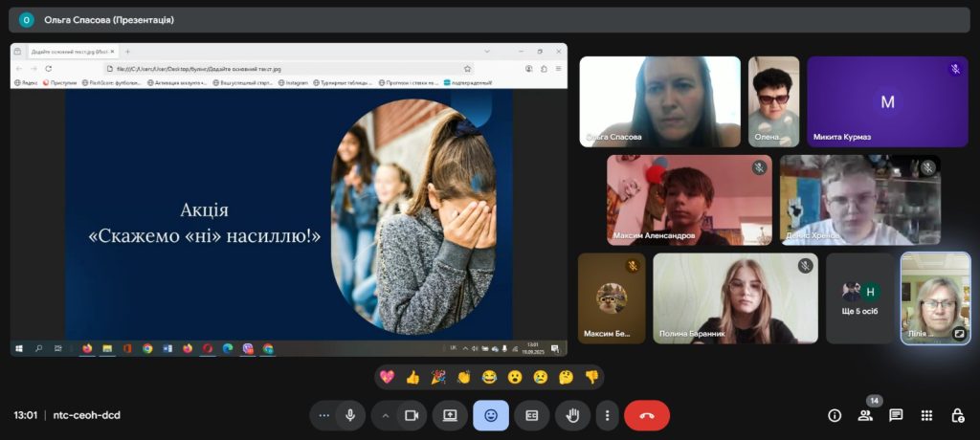Open audio settings next to microphone
Image resolution: width=980 pixels, height=440 pixels.
point(323,415)
